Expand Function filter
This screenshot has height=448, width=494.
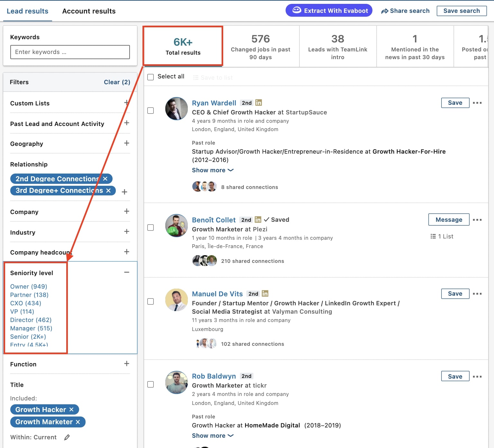127,363
